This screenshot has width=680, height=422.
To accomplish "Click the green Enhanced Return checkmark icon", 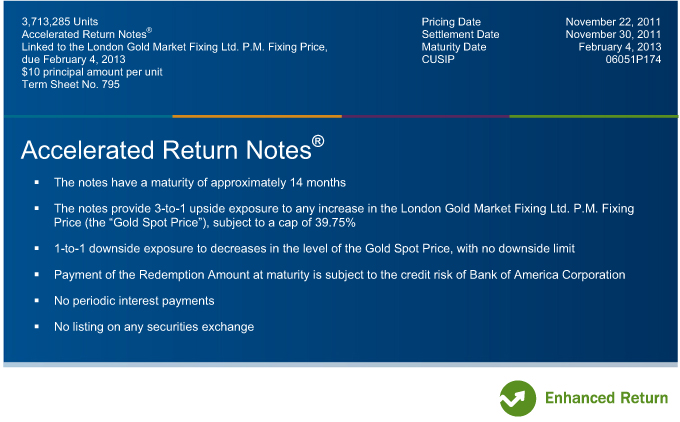I will point(518,398).
